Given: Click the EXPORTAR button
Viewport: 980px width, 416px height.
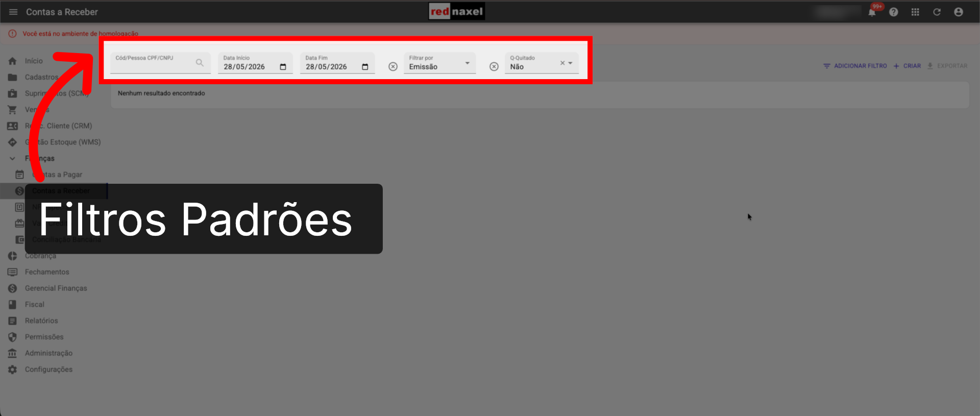Looking at the screenshot, I should pyautogui.click(x=947, y=66).
